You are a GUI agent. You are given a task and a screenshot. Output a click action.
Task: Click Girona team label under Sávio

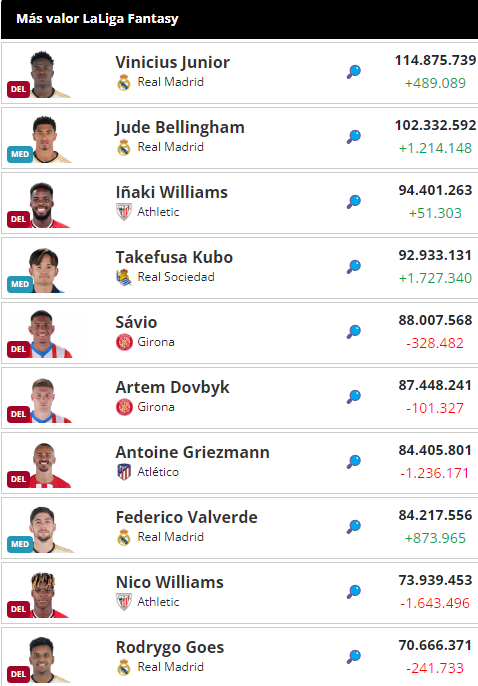[x=156, y=342]
